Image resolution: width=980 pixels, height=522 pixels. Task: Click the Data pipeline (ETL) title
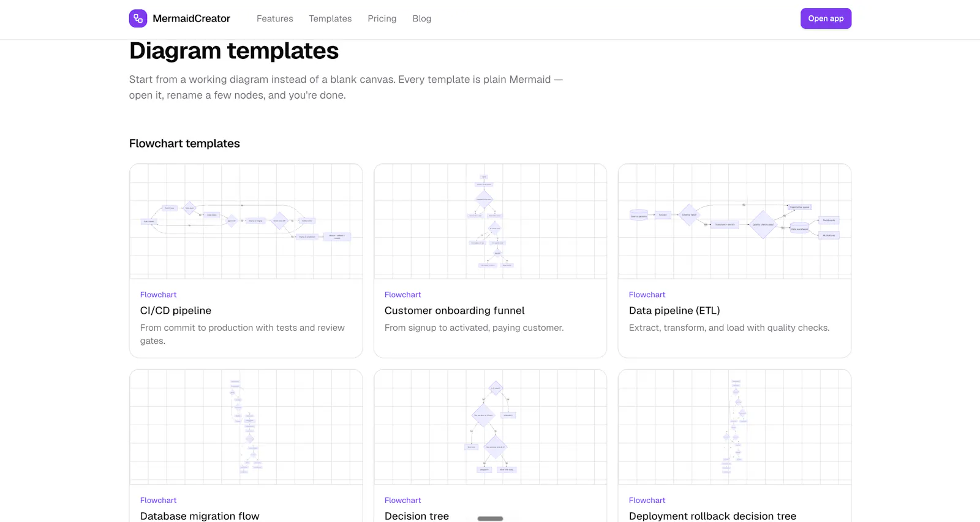click(x=674, y=311)
